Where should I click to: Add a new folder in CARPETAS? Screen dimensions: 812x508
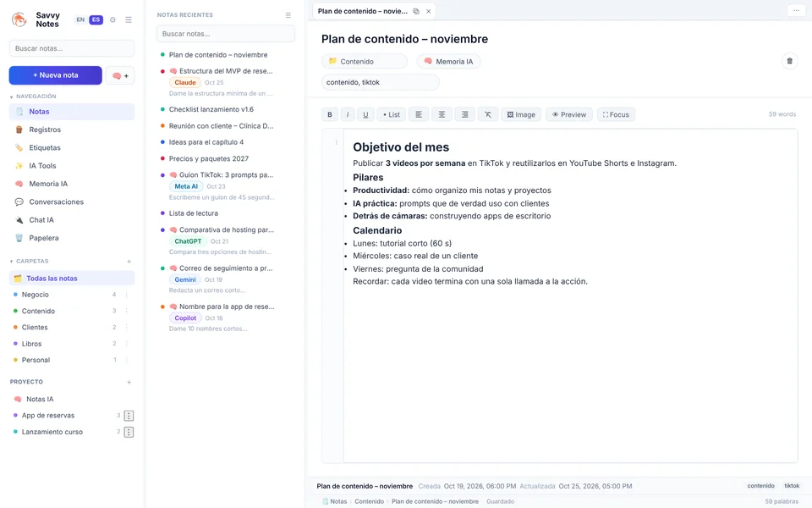click(x=129, y=262)
